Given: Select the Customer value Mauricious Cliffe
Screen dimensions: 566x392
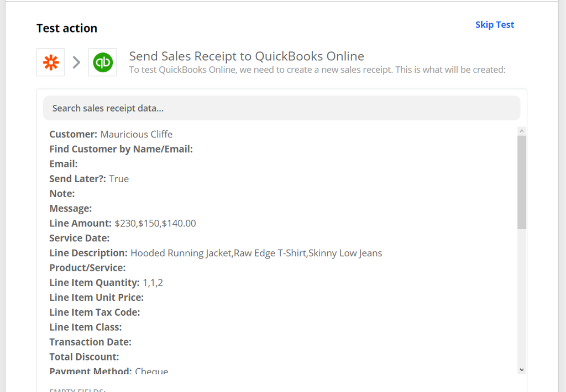Looking at the screenshot, I should 136,134.
